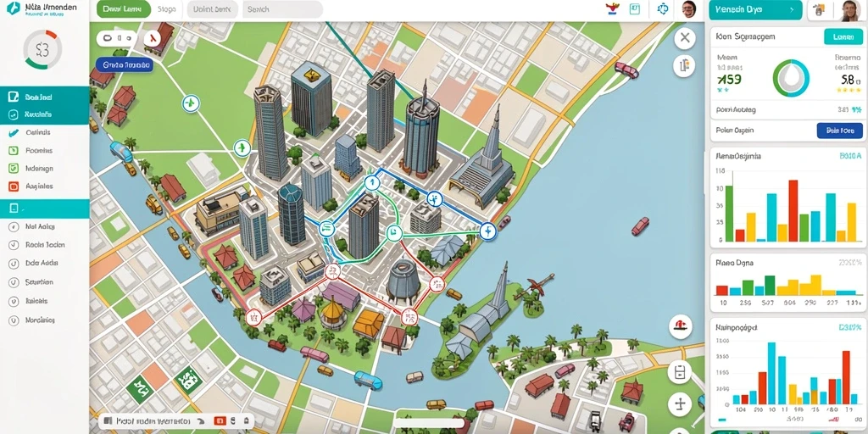Click the green-teal donut chart
868x434 pixels.
pyautogui.click(x=791, y=79)
